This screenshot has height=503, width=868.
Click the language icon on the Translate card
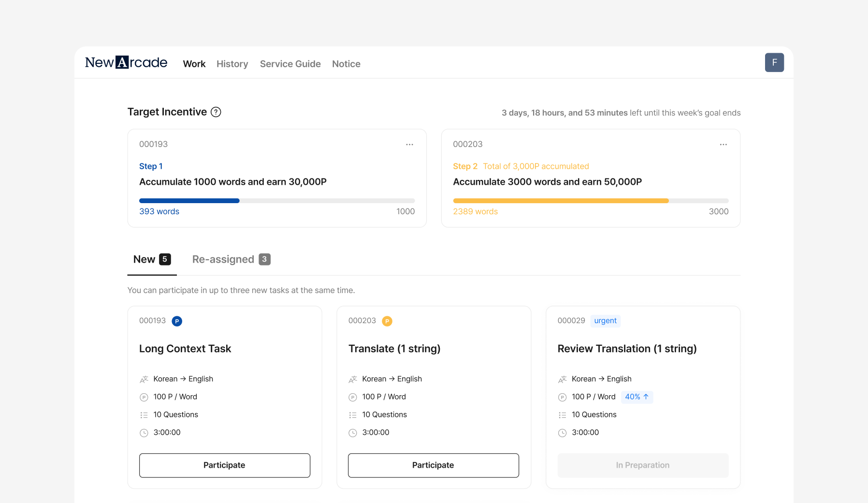tap(353, 379)
